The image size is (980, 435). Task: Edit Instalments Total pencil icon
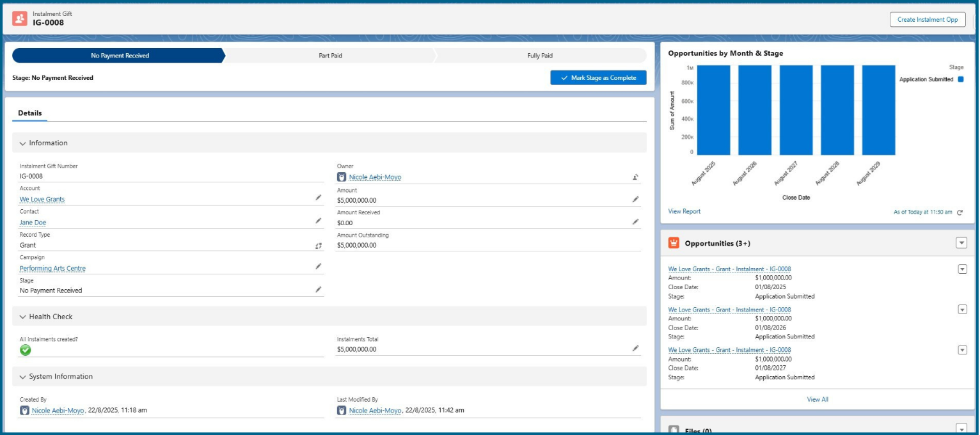pos(635,349)
